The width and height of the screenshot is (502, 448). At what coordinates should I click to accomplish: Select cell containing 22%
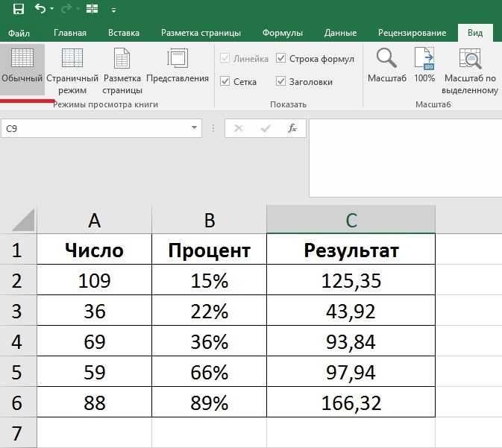209,310
